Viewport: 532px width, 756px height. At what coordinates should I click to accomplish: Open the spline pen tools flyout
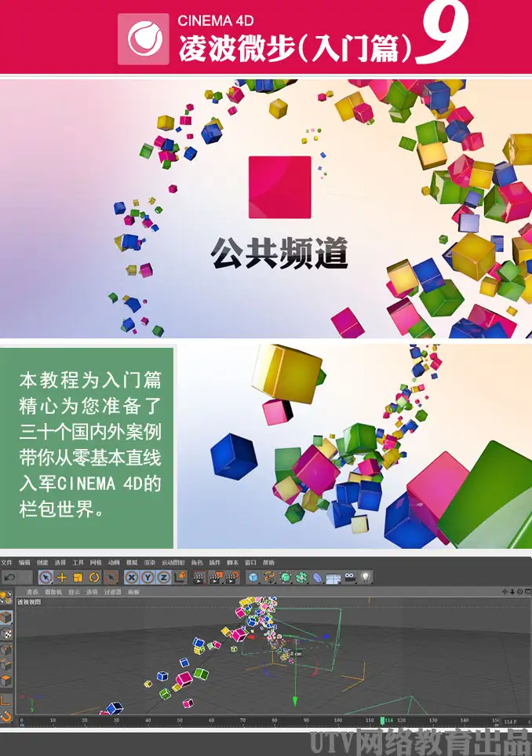[269, 577]
